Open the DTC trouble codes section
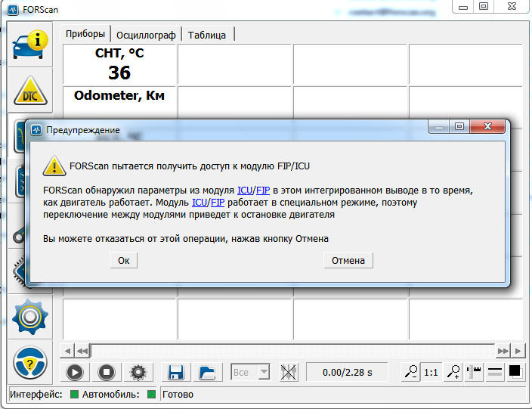 [30, 91]
